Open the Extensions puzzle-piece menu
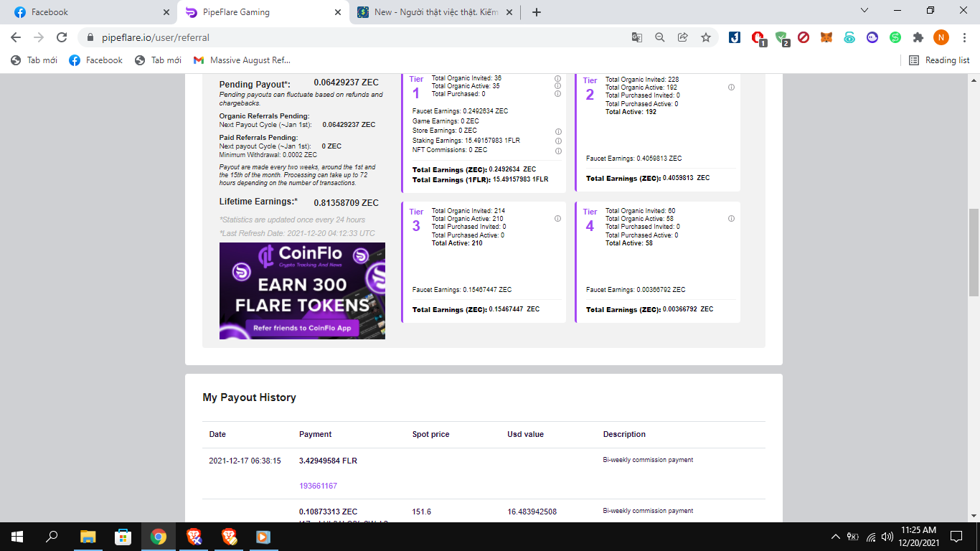The height and width of the screenshot is (551, 980). pos(918,37)
